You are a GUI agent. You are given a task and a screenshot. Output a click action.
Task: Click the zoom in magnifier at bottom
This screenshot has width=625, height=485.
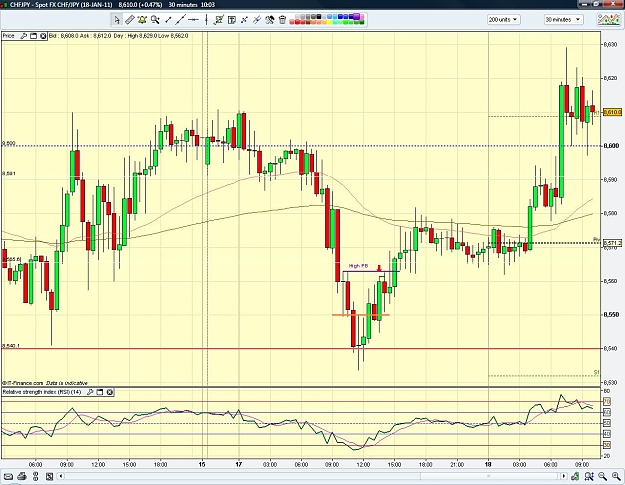(616, 476)
